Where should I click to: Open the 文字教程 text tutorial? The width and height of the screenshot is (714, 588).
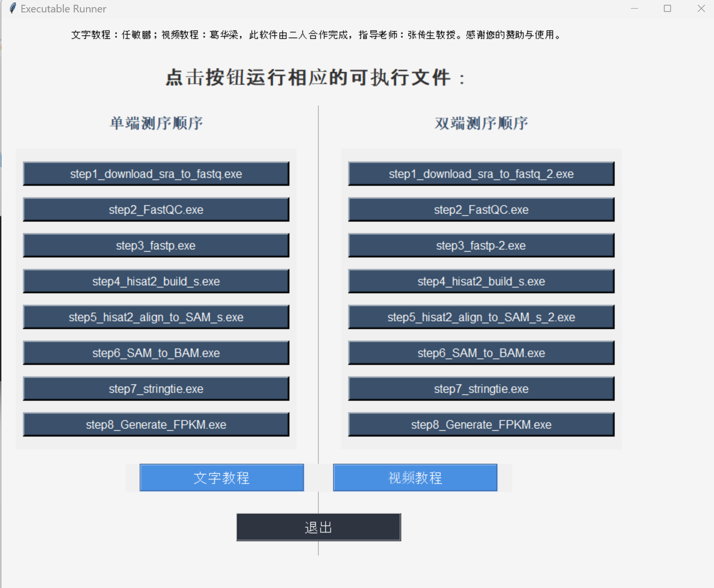coord(222,478)
